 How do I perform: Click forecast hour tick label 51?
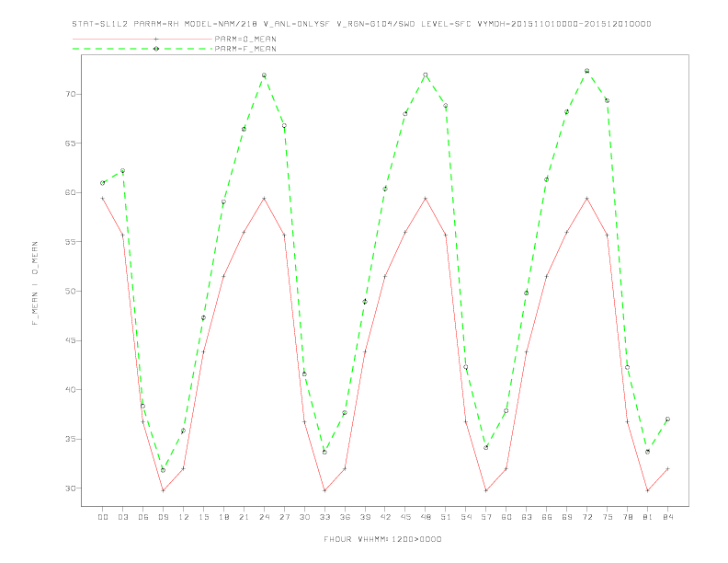446,517
